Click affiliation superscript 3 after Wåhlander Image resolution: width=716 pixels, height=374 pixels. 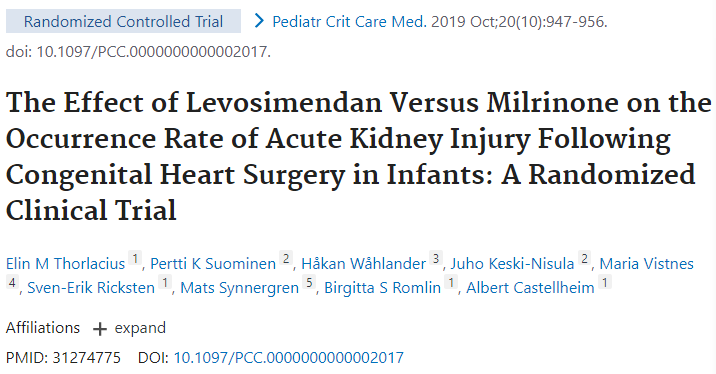click(x=436, y=258)
